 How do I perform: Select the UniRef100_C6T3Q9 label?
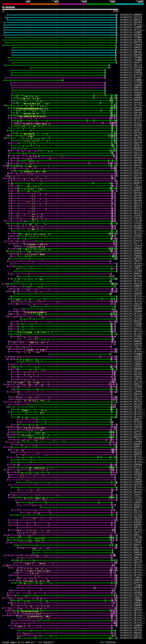tap(131, 318)
